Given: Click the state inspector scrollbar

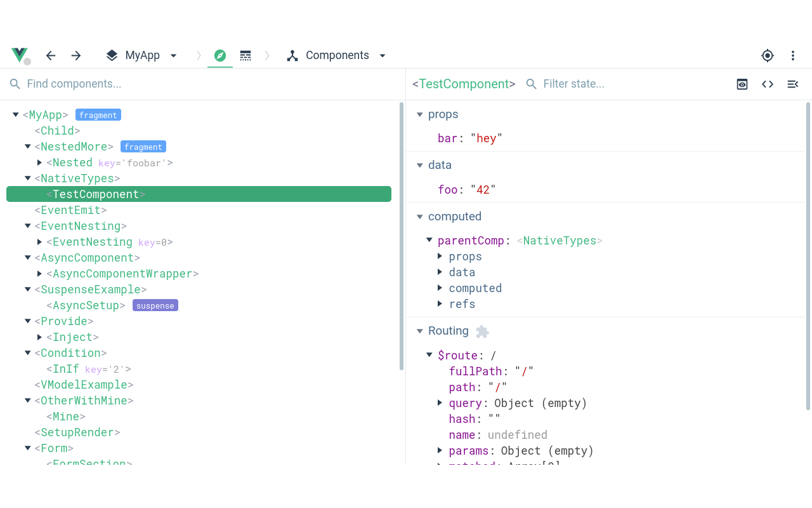Looking at the screenshot, I should click(x=808, y=256).
